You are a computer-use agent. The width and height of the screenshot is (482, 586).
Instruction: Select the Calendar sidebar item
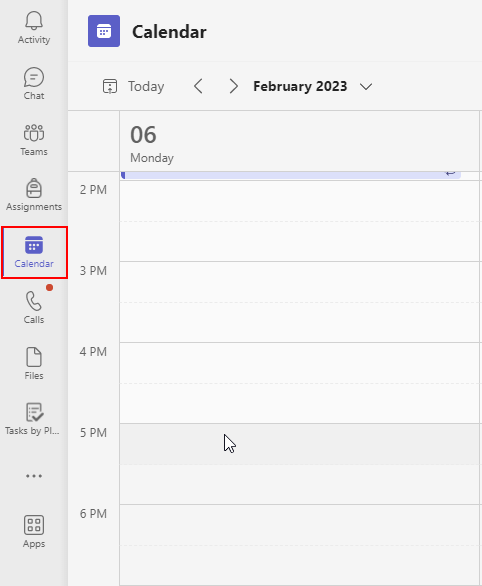[x=34, y=252]
